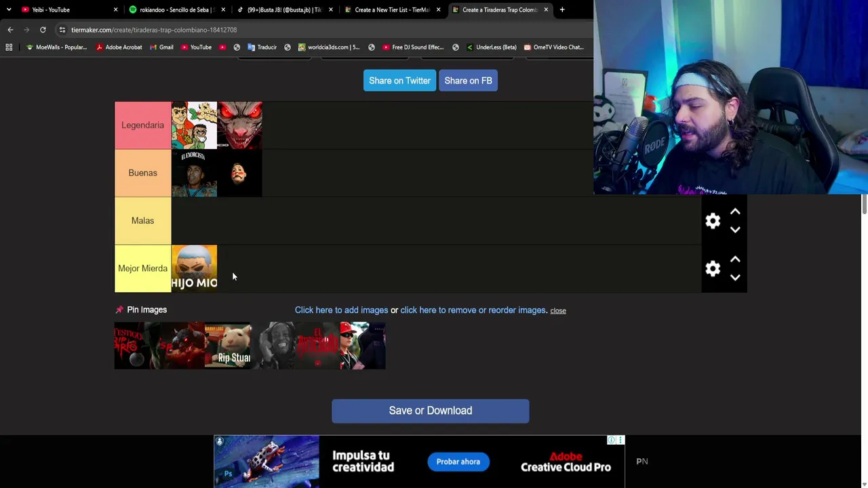Open the Gmail bookmark
Screen dimensions: 868x488
[x=161, y=47]
